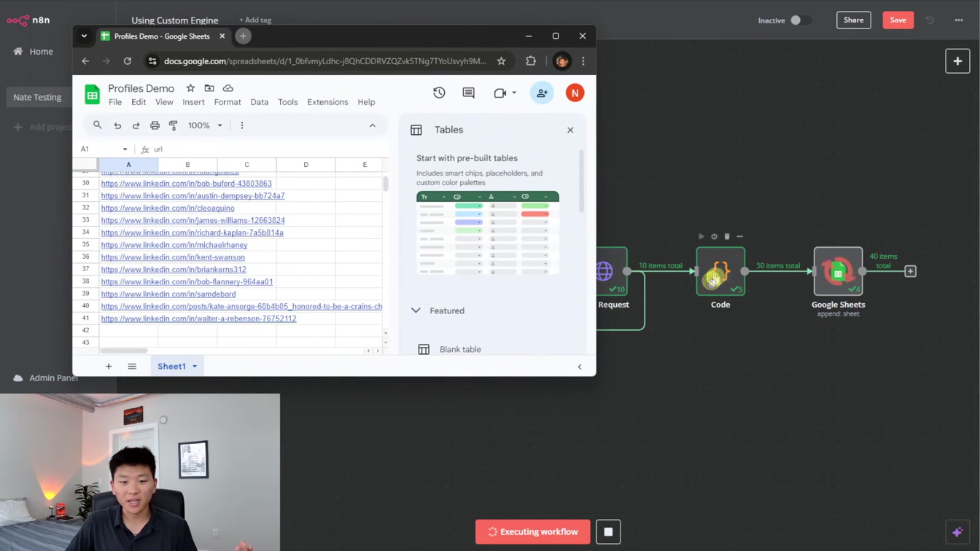
Task: Delete the Code node via trash icon
Action: tap(727, 236)
